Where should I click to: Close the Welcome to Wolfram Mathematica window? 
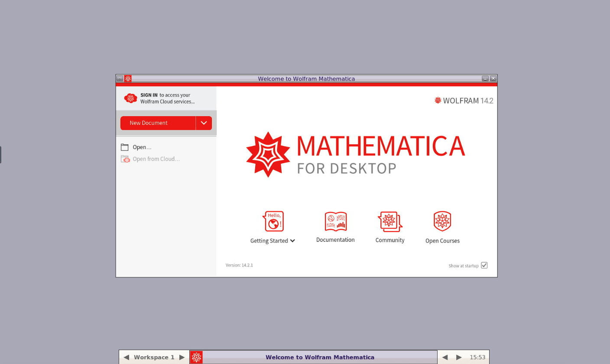(x=493, y=78)
